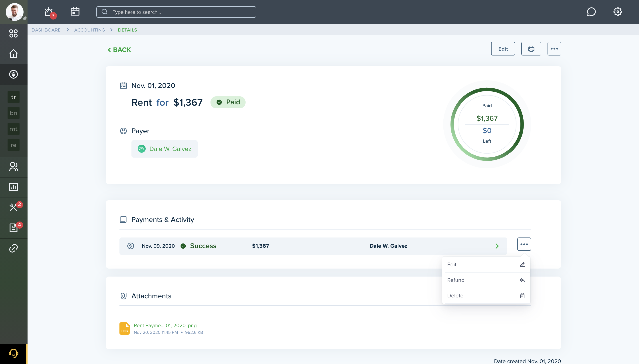Click the print button
The height and width of the screenshot is (364, 639).
[531, 49]
